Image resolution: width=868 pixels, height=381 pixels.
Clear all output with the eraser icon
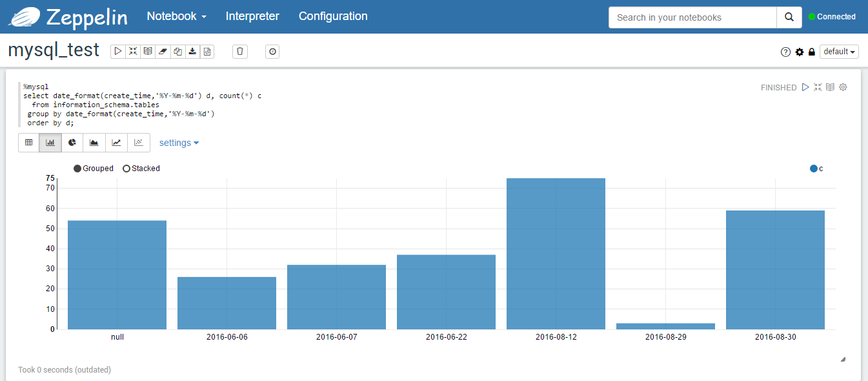coord(163,52)
